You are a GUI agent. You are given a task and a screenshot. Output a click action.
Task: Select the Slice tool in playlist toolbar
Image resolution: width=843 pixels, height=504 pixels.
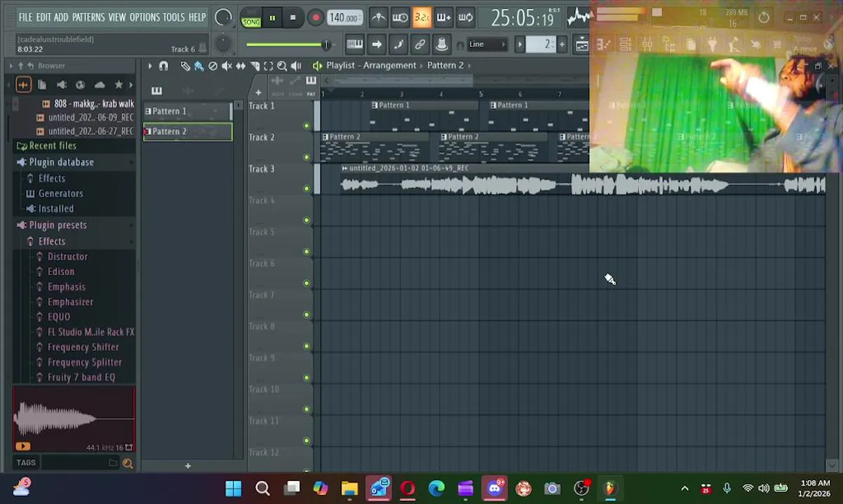click(x=255, y=66)
